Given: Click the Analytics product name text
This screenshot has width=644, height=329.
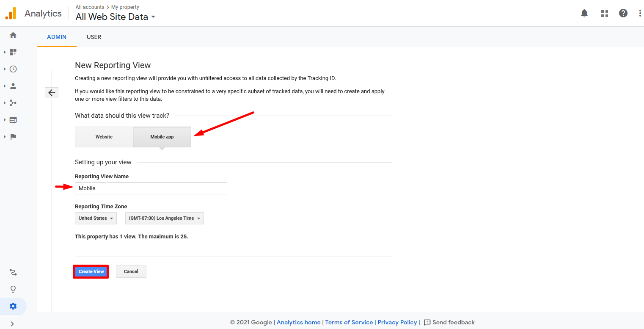Looking at the screenshot, I should [43, 13].
